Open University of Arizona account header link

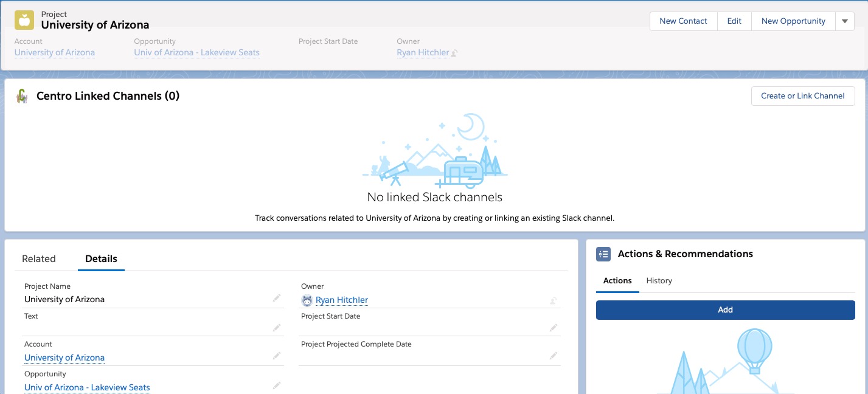tap(55, 53)
